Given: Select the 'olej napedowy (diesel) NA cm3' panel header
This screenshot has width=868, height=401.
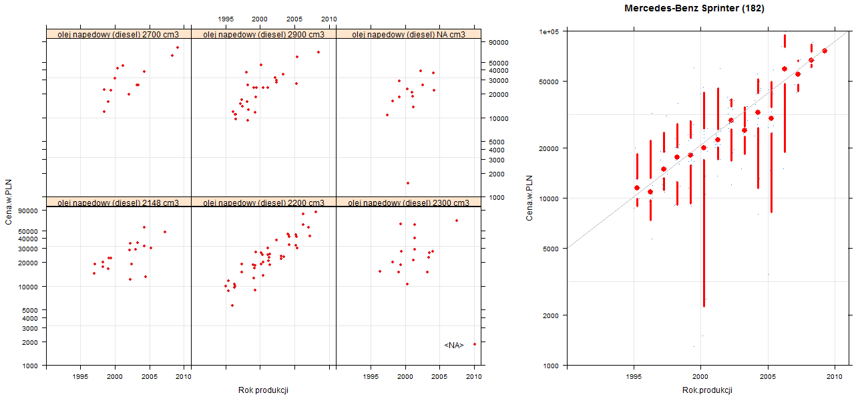Looking at the screenshot, I should (409, 34).
